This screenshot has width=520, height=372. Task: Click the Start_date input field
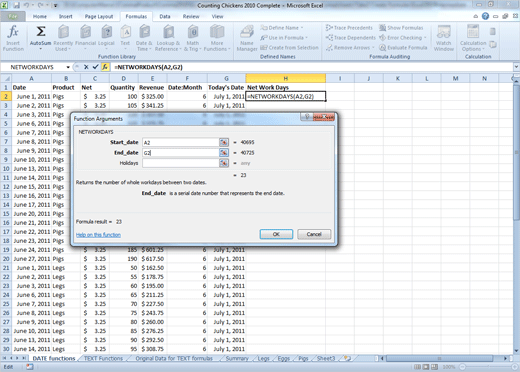click(x=181, y=142)
